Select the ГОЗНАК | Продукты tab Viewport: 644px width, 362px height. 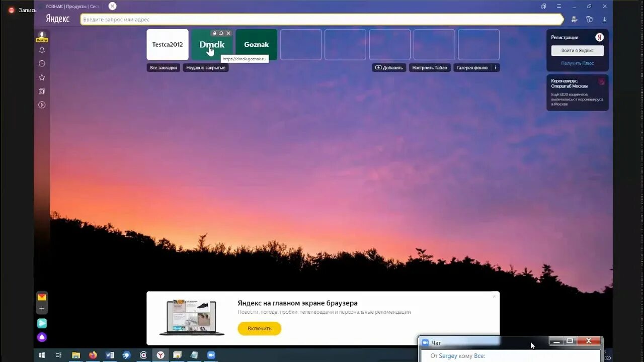click(72, 6)
